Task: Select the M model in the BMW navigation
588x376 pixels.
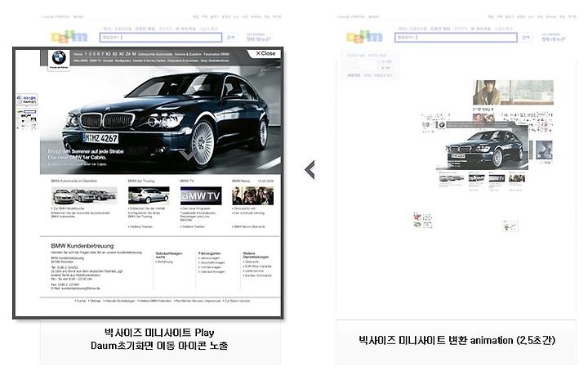Action: click(x=134, y=55)
